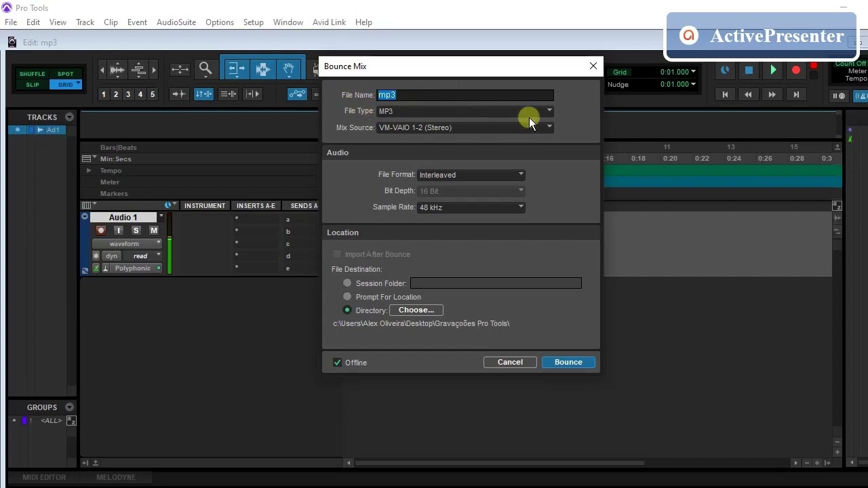Toggle input monitoring on Audio 1
The height and width of the screenshot is (488, 868).
pyautogui.click(x=119, y=230)
